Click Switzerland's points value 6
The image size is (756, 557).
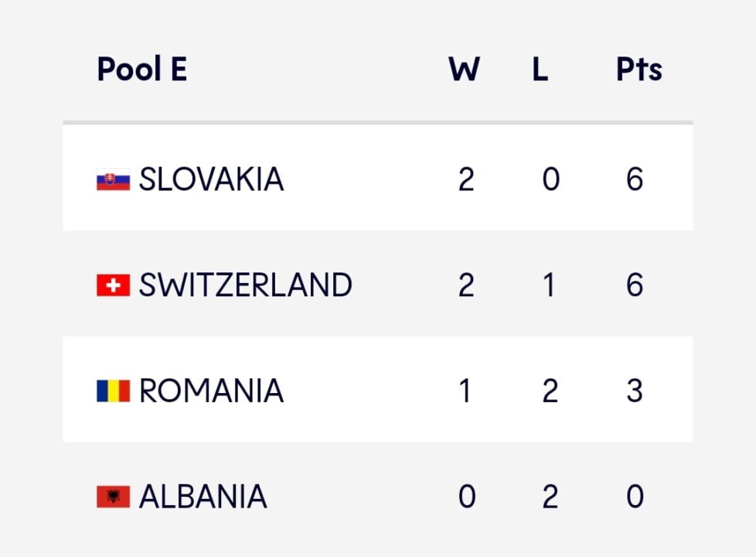635,285
